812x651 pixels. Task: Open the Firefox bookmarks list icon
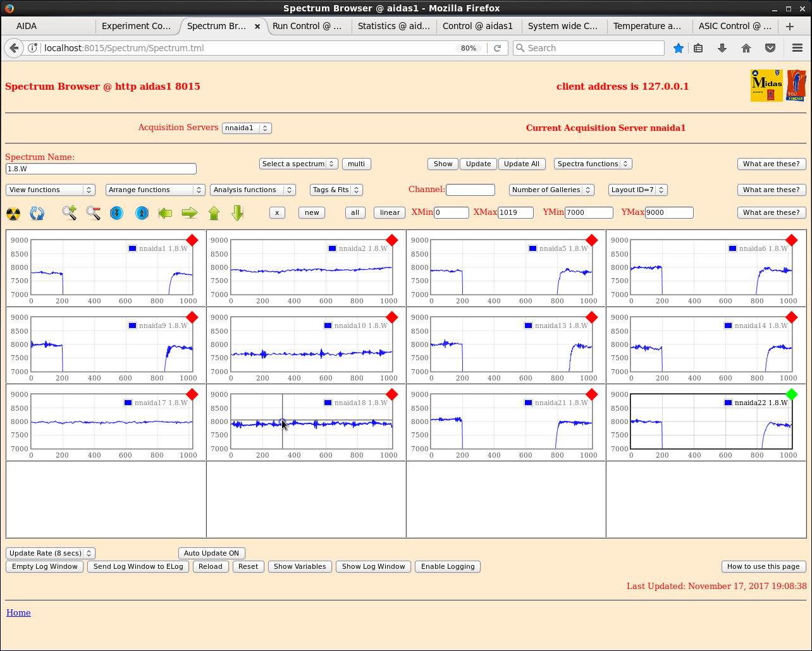698,48
